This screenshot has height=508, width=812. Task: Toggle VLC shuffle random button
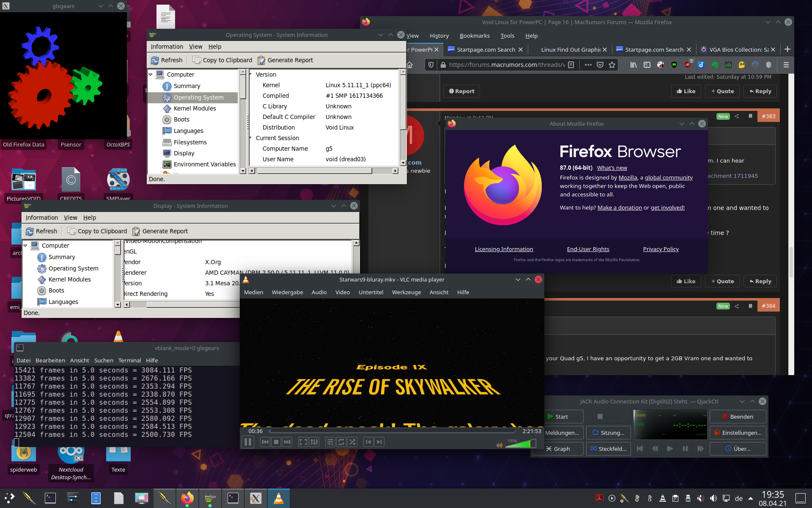(352, 442)
